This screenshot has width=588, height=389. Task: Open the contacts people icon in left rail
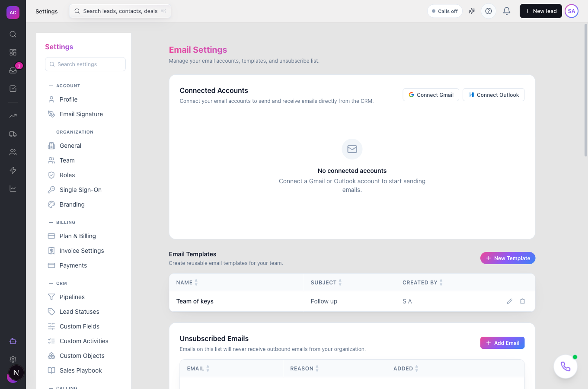pyautogui.click(x=13, y=152)
